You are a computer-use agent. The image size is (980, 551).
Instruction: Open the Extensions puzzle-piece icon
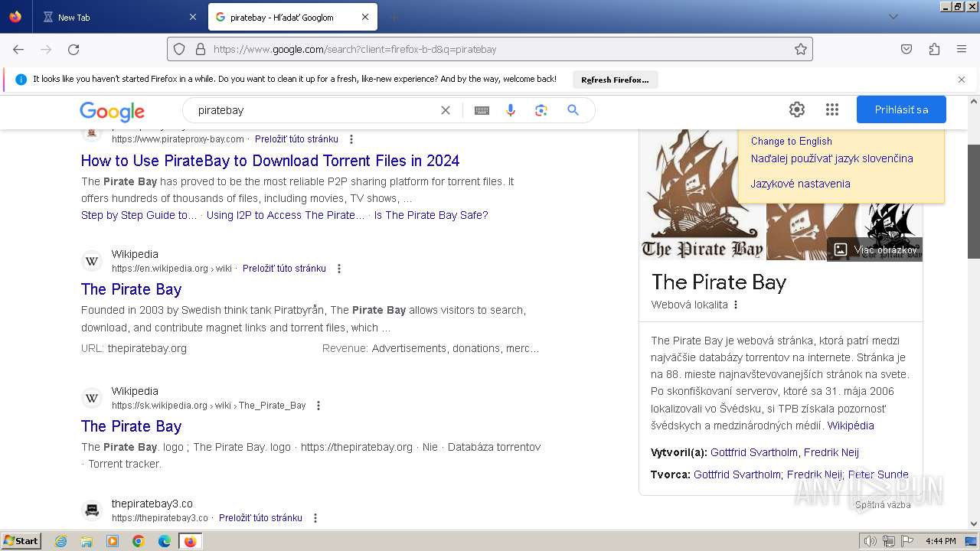click(934, 49)
